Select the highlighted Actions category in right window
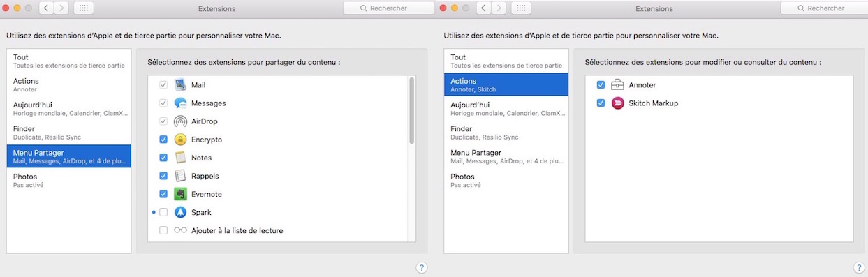 506,84
